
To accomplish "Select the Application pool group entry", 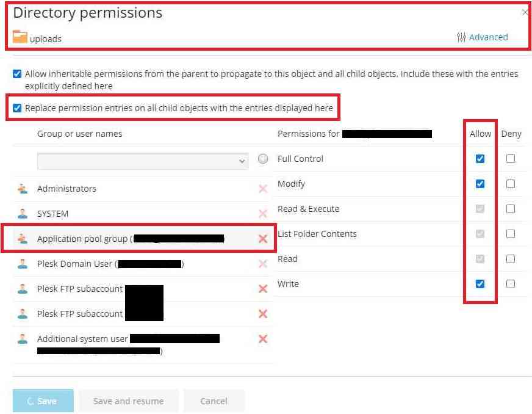I will pyautogui.click(x=82, y=239).
